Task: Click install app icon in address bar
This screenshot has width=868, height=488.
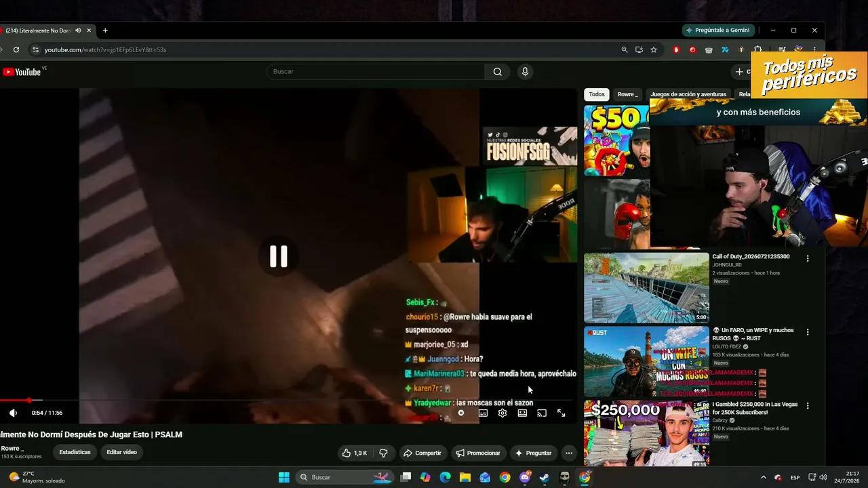Action: [x=639, y=49]
